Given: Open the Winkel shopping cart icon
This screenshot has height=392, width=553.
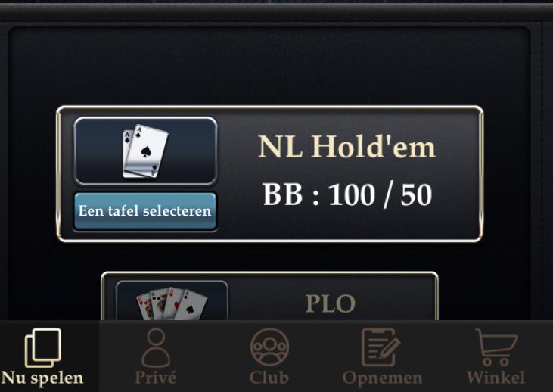Looking at the screenshot, I should (496, 347).
